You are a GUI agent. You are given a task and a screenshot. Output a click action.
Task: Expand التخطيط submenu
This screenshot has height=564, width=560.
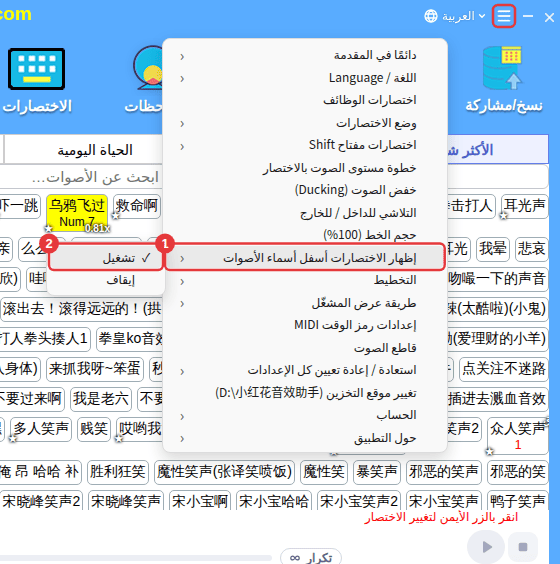[x=305, y=280]
